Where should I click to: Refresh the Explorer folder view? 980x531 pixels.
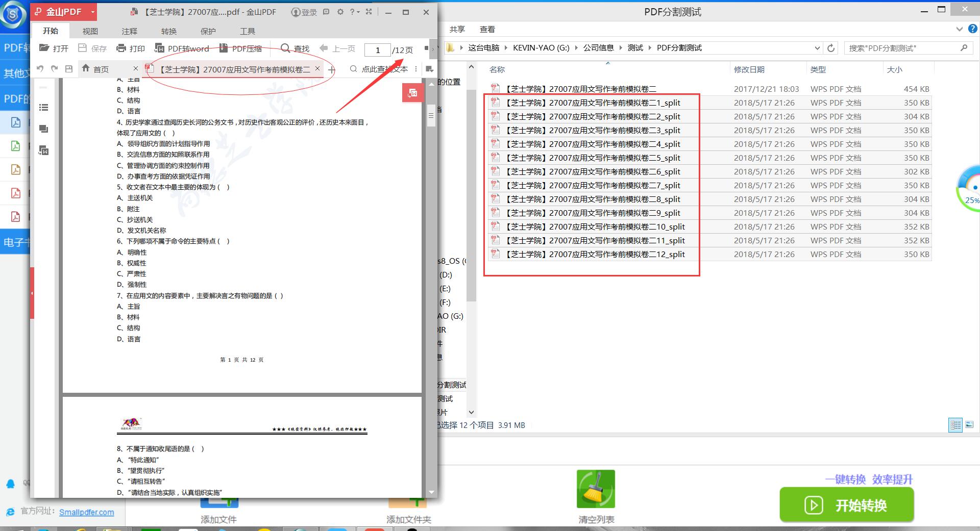click(831, 48)
